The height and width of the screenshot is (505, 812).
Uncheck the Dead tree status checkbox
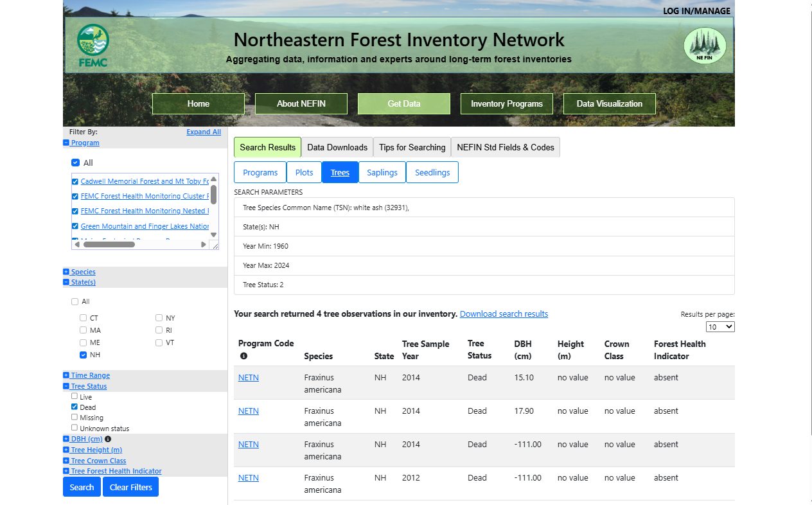coord(74,407)
